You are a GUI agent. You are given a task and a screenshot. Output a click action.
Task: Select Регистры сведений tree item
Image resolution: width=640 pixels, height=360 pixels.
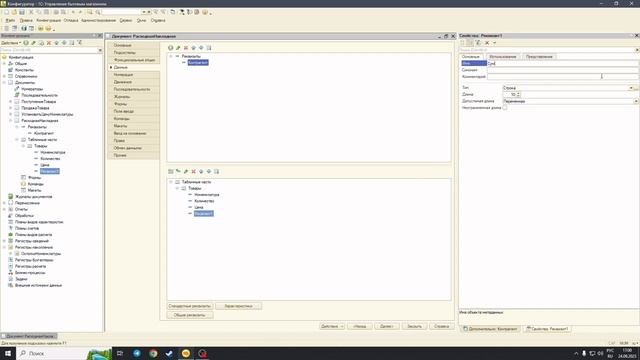pos(31,241)
